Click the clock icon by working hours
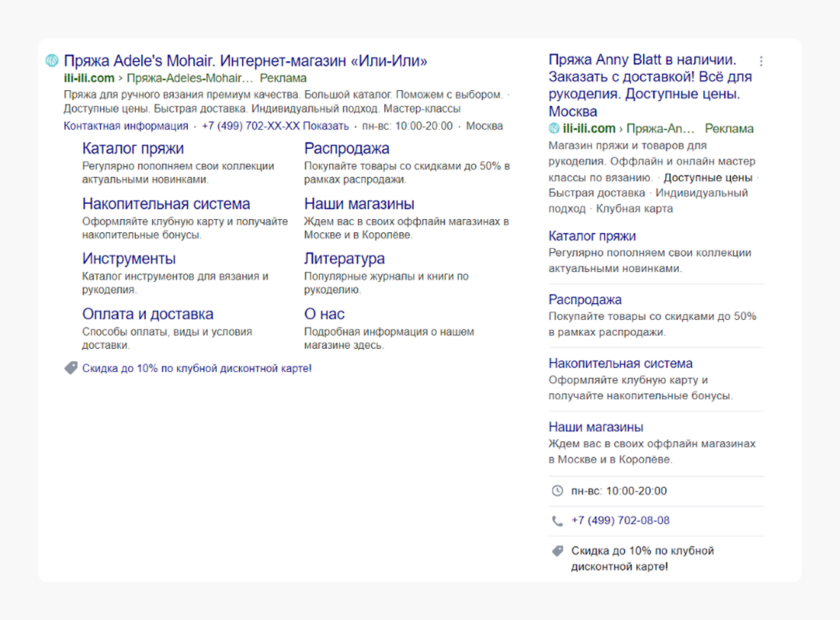840x620 pixels. coord(557,491)
